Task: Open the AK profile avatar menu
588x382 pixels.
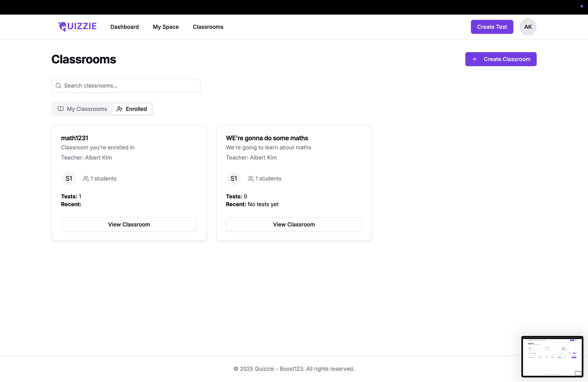Action: point(528,27)
